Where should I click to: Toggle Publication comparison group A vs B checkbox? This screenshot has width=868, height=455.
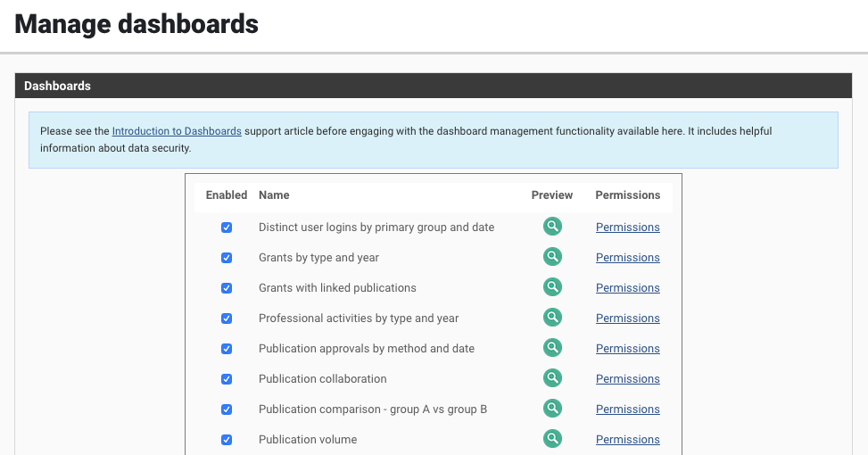coord(227,409)
